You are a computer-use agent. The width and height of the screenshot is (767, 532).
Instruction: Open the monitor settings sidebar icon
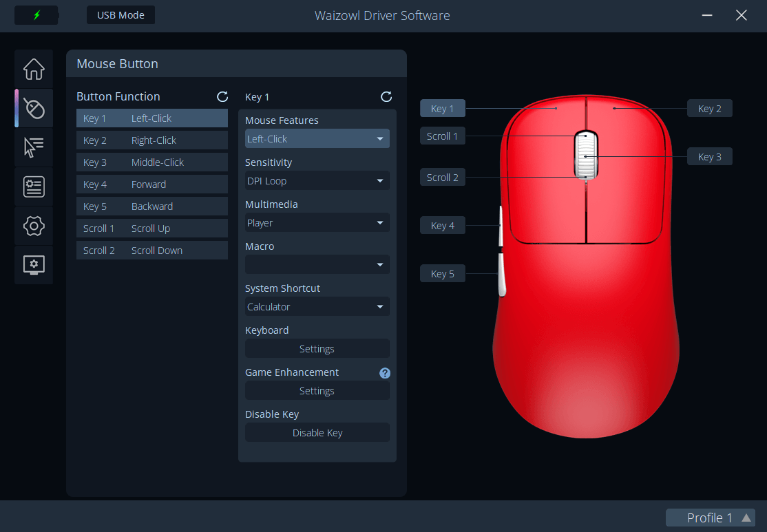click(x=34, y=264)
